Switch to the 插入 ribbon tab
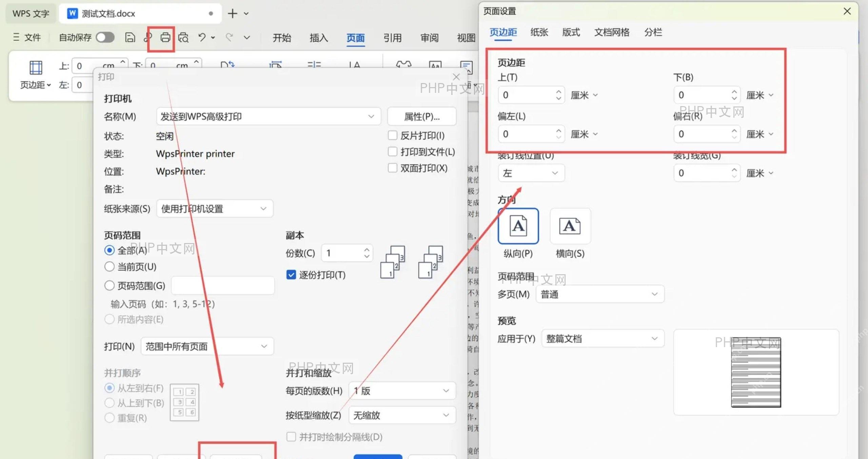The height and width of the screenshot is (459, 868). click(319, 38)
